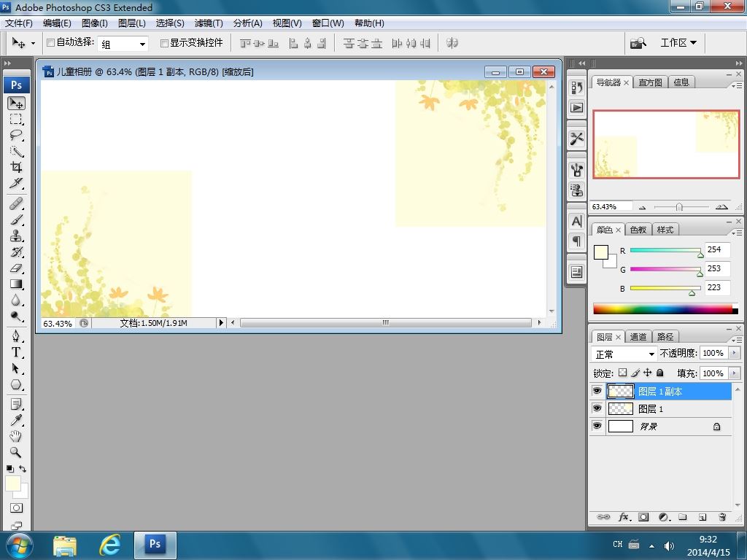
Task: Select the Magic Wand tool
Action: click(16, 152)
